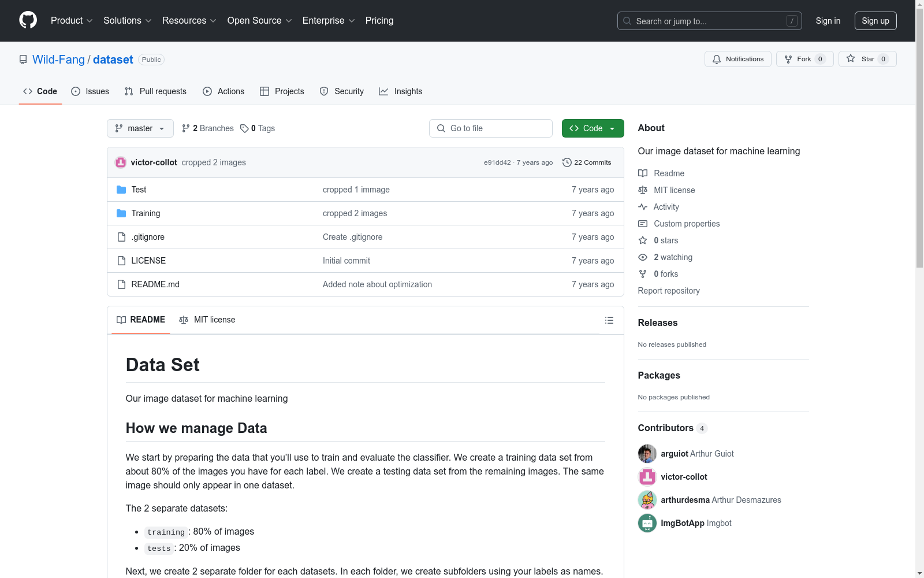Switch to the Issues tab
Viewport: 924px width, 578px height.
tap(90, 91)
